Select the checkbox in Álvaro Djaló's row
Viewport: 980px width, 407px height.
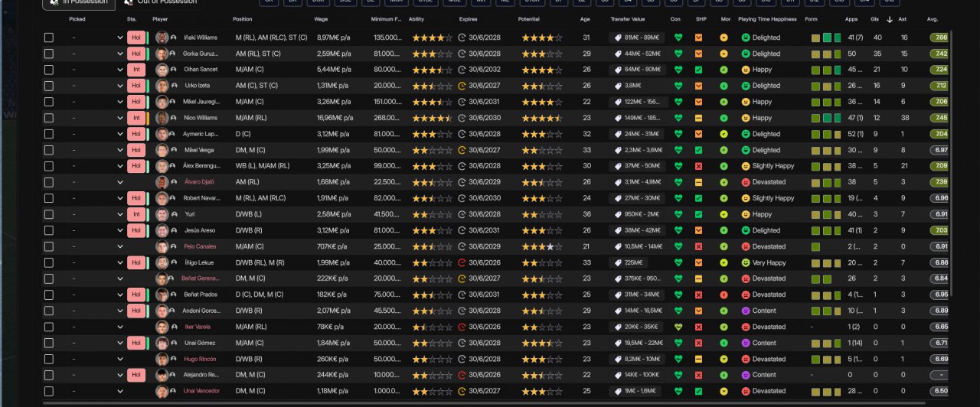click(49, 182)
